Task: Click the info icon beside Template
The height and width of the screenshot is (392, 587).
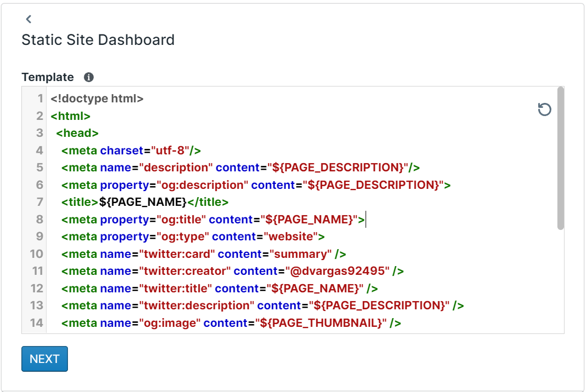Action: (89, 77)
